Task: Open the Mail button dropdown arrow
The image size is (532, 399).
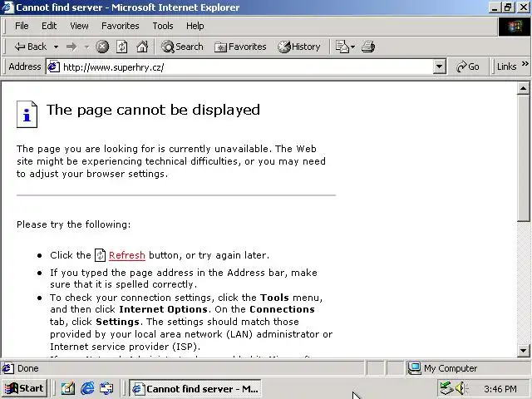Action: pos(352,47)
